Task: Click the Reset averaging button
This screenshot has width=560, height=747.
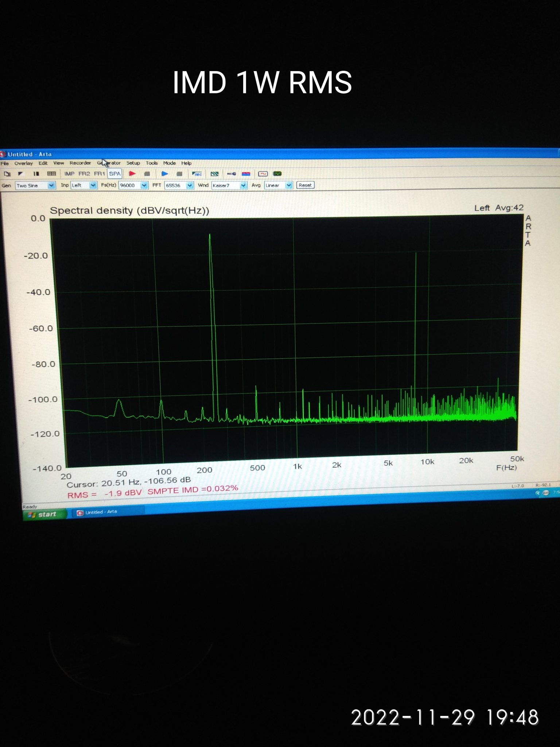Action: 305,185
